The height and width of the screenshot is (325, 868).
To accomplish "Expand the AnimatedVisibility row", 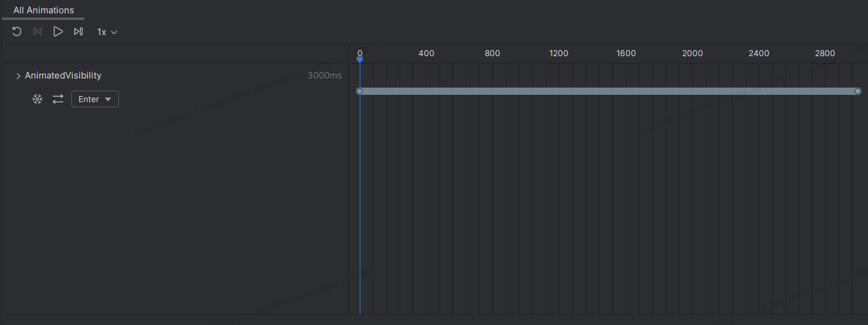I will click(x=18, y=76).
